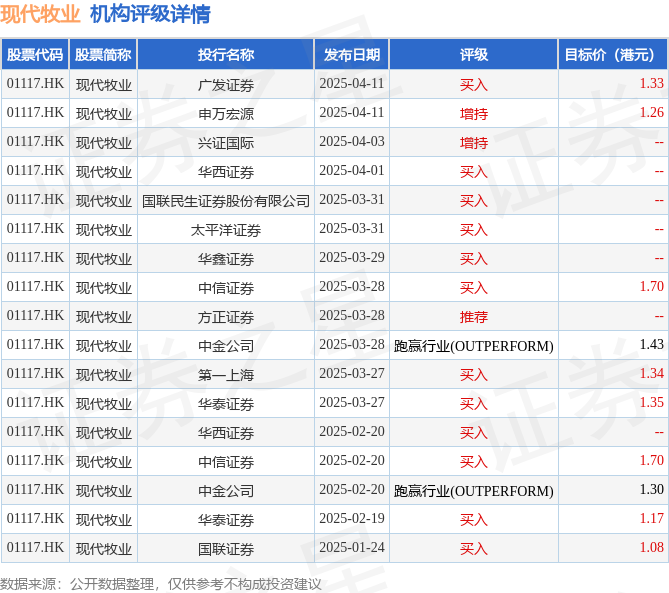The image size is (669, 593).
Task: Click the date 2025-04-01
Action: 352,170
